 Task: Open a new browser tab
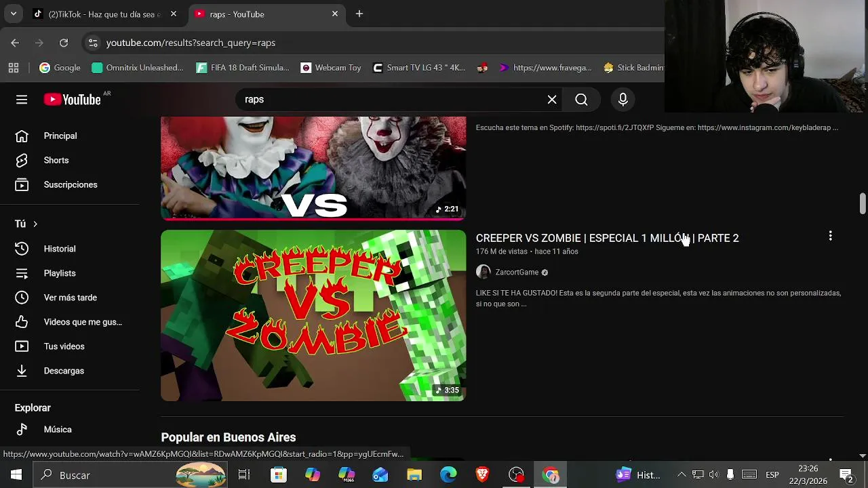tap(359, 14)
